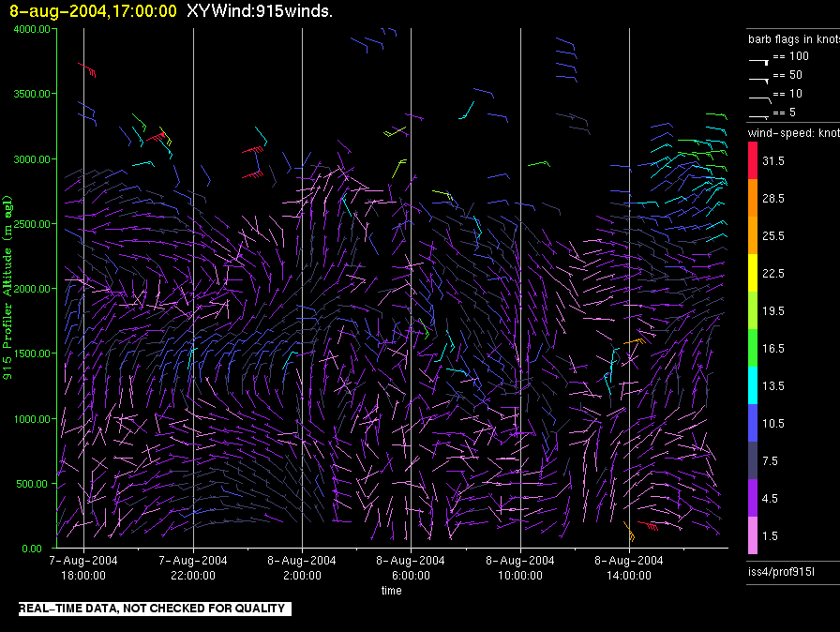The height and width of the screenshot is (632, 840).
Task: Click the 10 knot barb flag symbol
Action: pyautogui.click(x=760, y=99)
